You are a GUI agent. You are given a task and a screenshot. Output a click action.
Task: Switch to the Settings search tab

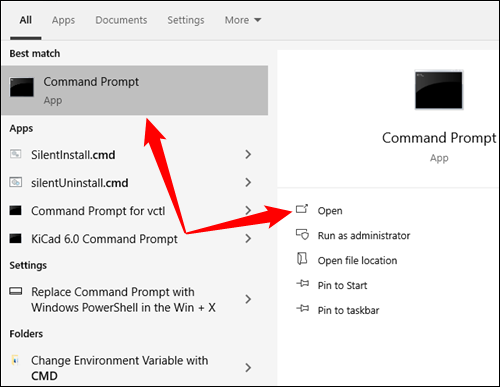pos(186,20)
